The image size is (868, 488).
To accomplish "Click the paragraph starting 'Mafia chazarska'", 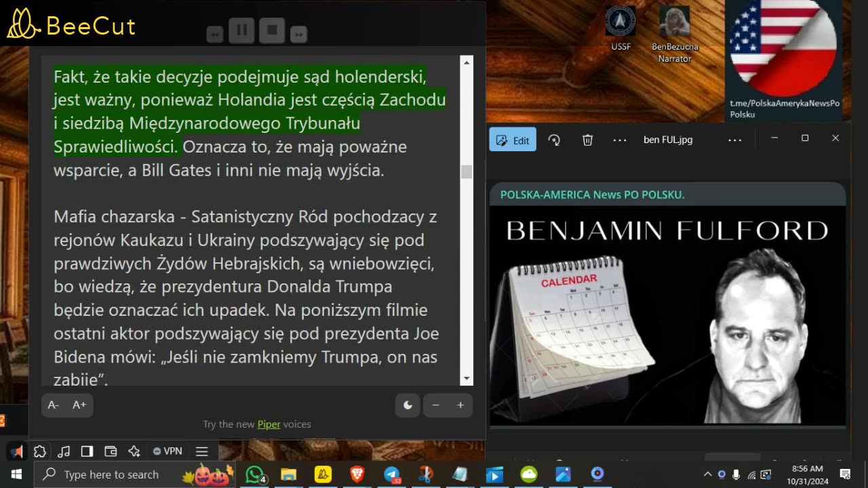I will click(247, 298).
